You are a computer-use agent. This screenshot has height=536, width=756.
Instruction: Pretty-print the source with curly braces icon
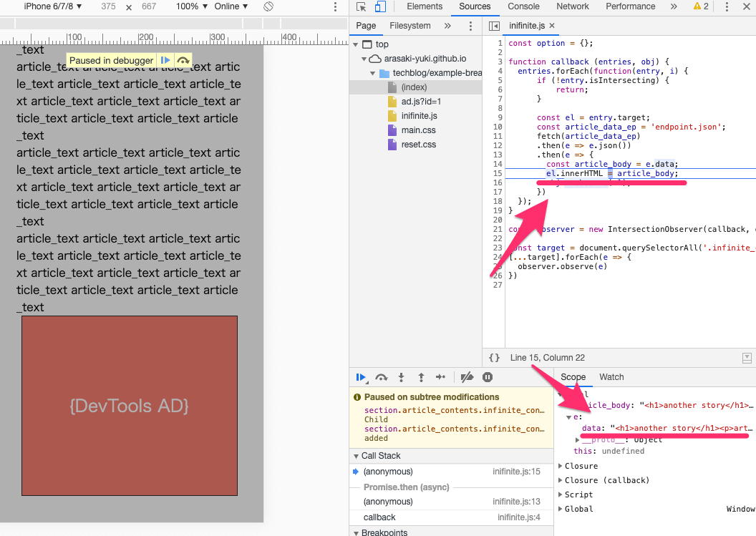tap(494, 358)
